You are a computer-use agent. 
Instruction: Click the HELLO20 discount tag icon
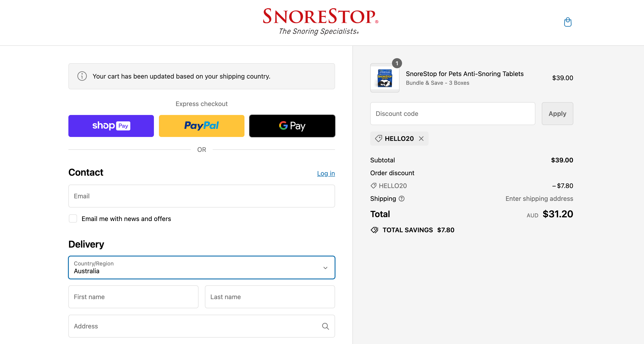tap(378, 139)
